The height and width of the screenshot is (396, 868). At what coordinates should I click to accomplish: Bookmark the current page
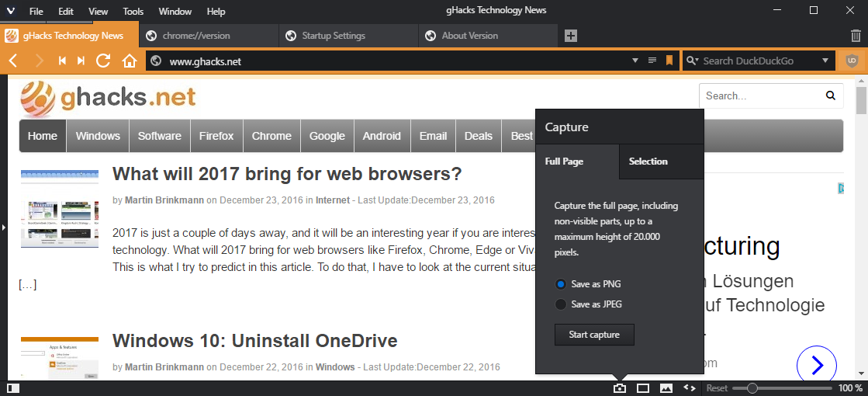tap(669, 61)
